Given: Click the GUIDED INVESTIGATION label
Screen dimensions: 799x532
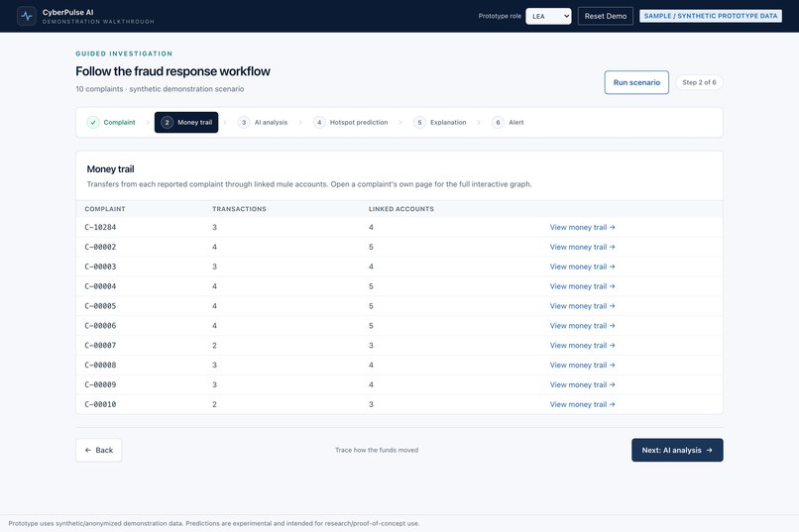Looking at the screenshot, I should pyautogui.click(x=124, y=53).
